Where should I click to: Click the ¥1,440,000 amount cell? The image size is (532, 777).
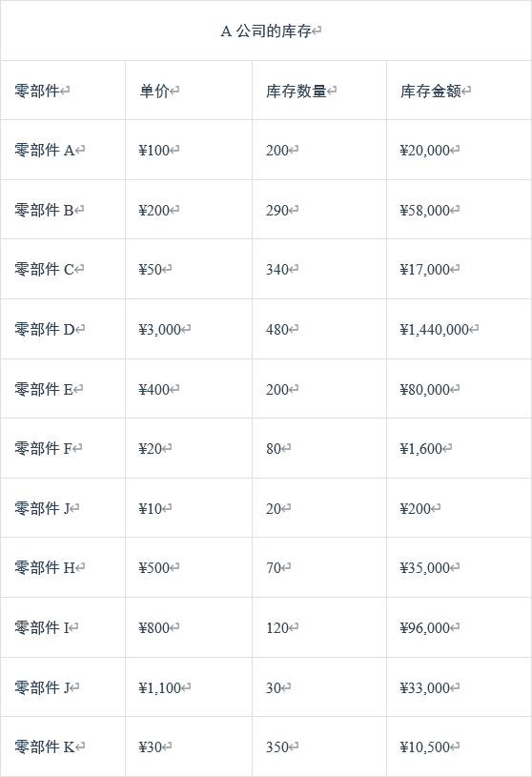pyautogui.click(x=460, y=329)
